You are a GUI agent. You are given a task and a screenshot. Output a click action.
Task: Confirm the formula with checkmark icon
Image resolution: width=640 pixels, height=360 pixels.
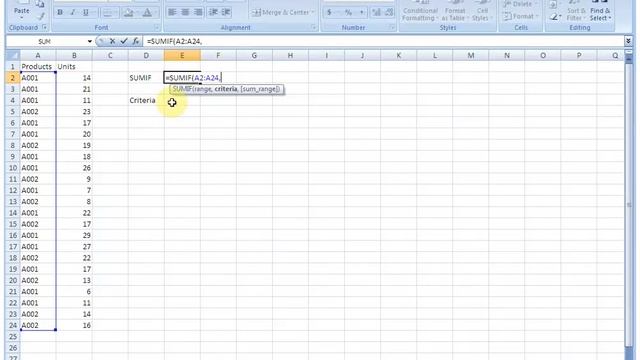124,41
